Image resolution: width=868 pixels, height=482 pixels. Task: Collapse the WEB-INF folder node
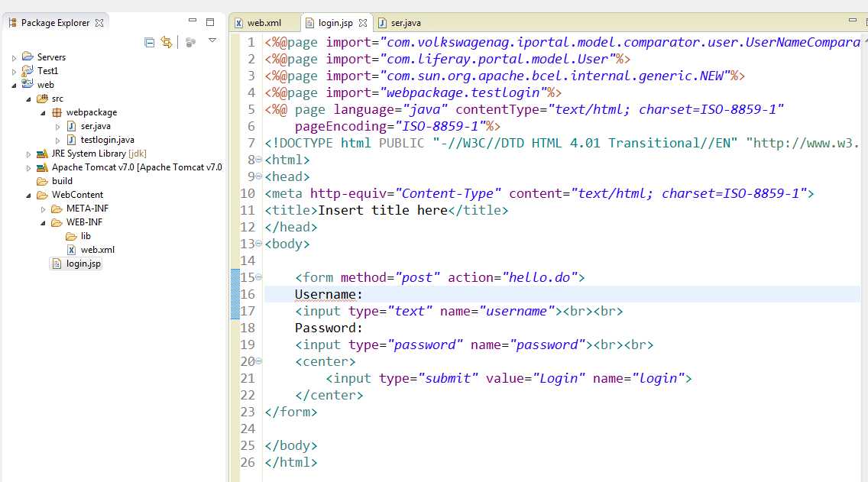[x=44, y=223]
